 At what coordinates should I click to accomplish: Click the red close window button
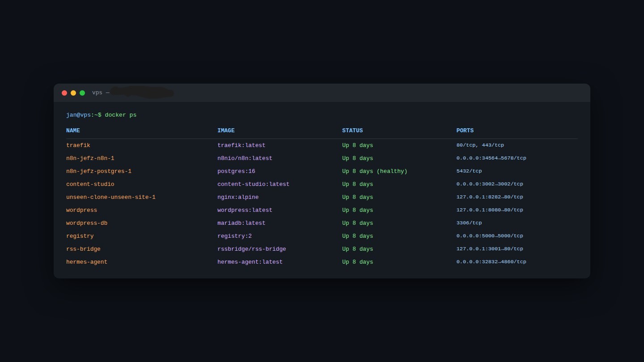pyautogui.click(x=64, y=93)
